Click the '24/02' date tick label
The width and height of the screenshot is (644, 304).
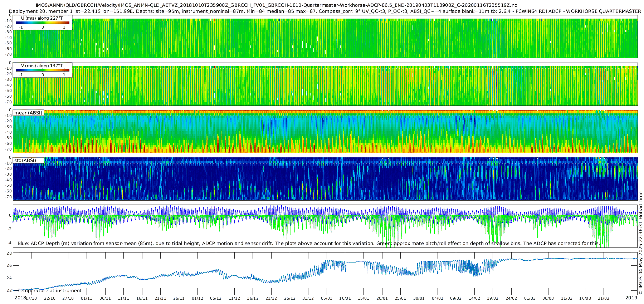pos(511,298)
